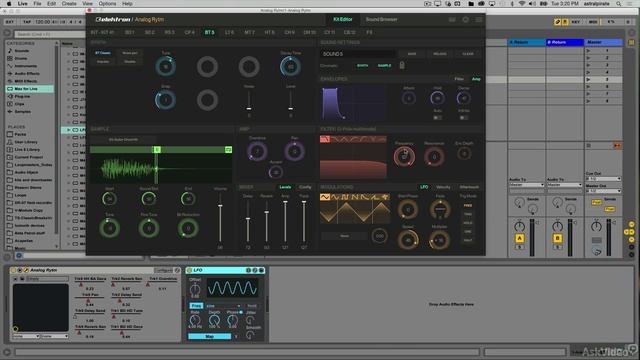Viewport: 640px width, 360px height.
Task: Click inside the XY pad on Analog Rytm device
Action: click(x=41, y=307)
